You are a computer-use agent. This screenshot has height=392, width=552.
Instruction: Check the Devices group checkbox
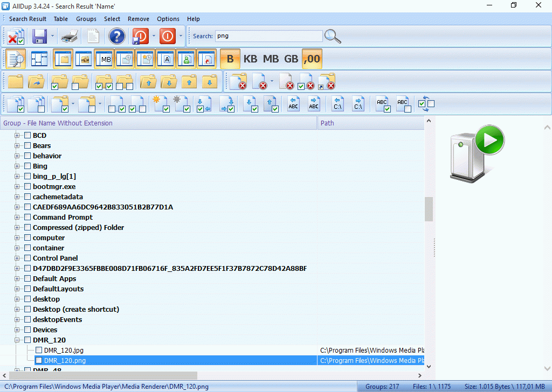coord(27,330)
